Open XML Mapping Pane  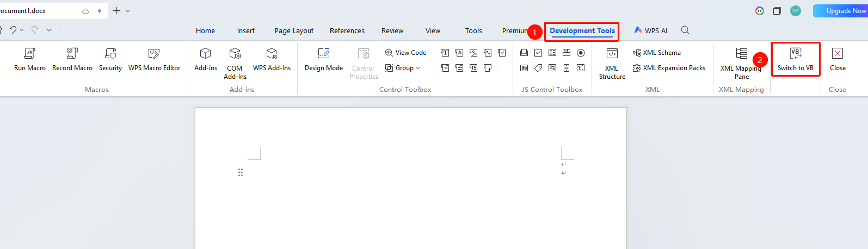[741, 63]
